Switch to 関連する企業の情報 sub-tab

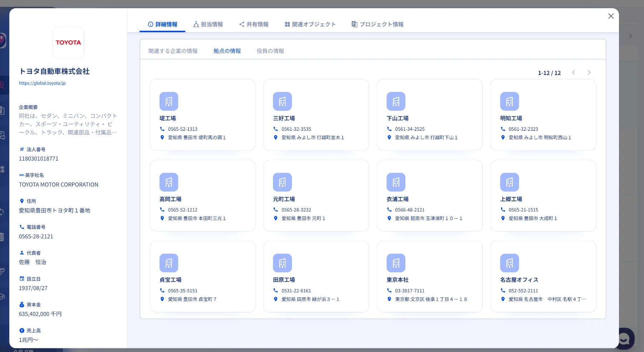pyautogui.click(x=173, y=51)
